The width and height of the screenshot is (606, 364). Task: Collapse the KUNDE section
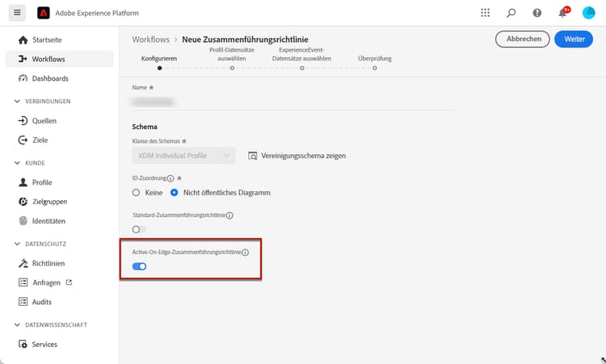point(17,163)
